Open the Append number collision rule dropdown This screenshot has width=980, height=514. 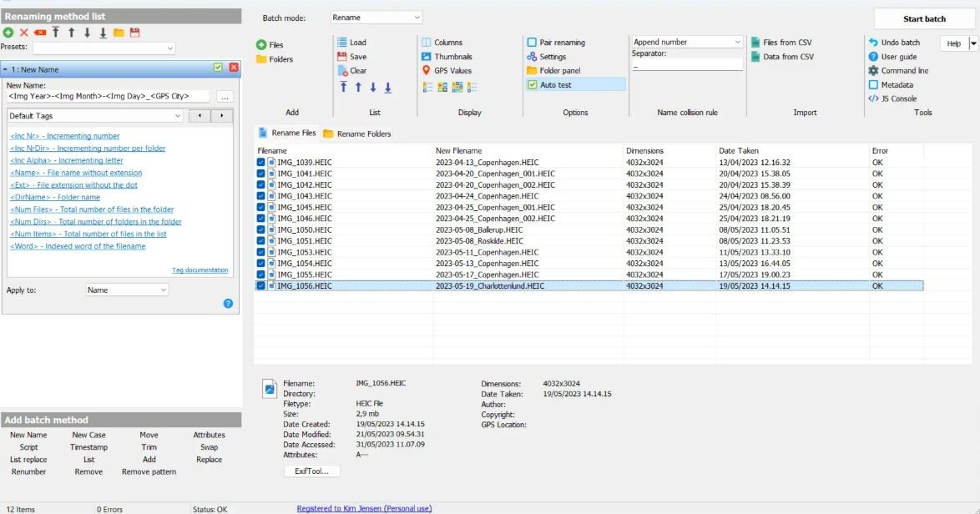(687, 42)
